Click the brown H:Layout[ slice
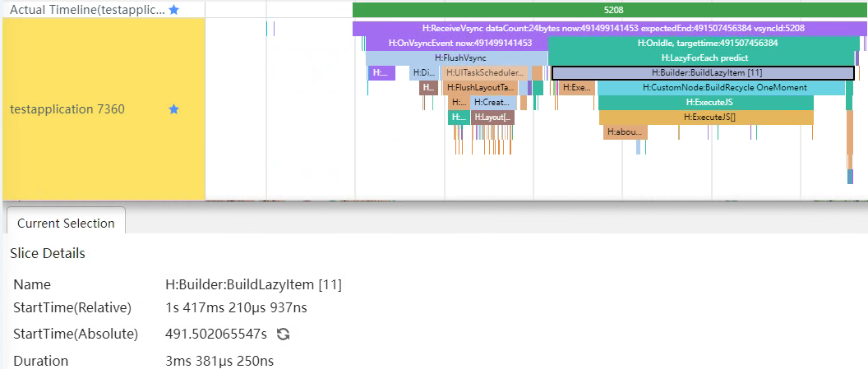The image size is (868, 369). pos(493,118)
